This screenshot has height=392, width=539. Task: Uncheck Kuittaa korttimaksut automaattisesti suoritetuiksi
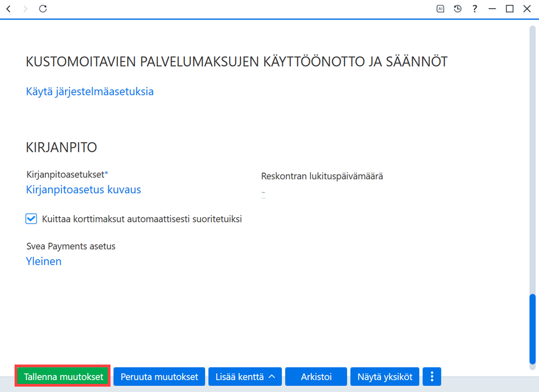pos(31,219)
